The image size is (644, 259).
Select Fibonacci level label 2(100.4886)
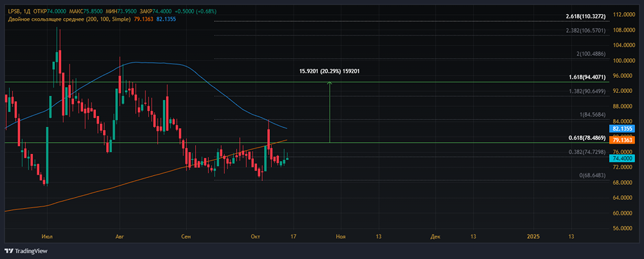point(591,54)
